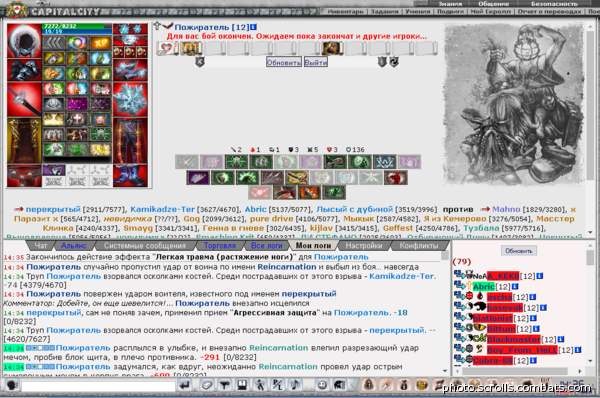
Task: Click the chat message input field
Action: [98, 386]
